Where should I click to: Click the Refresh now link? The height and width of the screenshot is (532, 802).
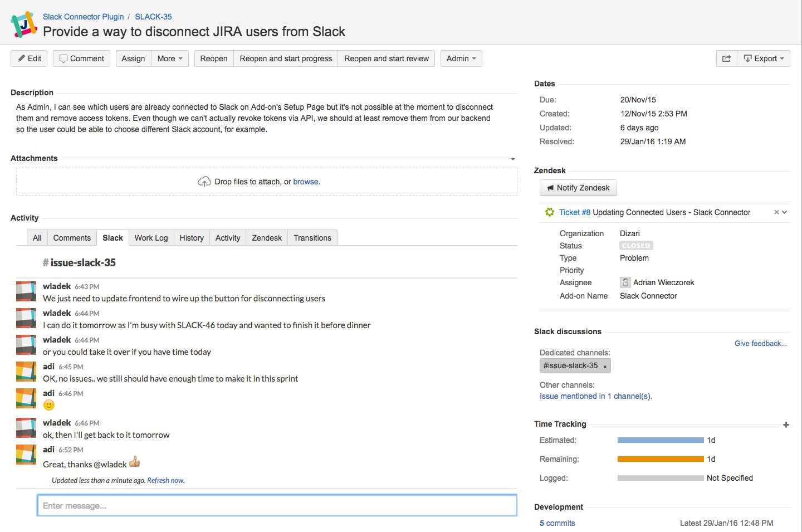point(165,480)
